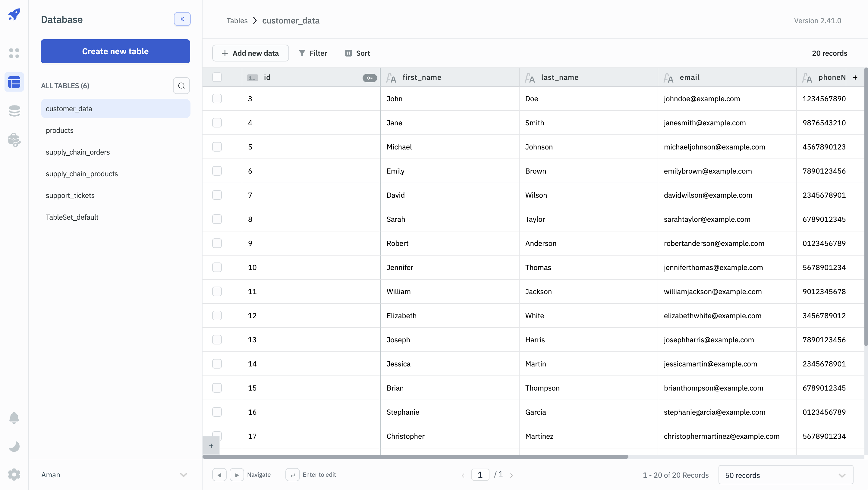Click Add new data button
This screenshot has width=868, height=490.
tap(250, 53)
